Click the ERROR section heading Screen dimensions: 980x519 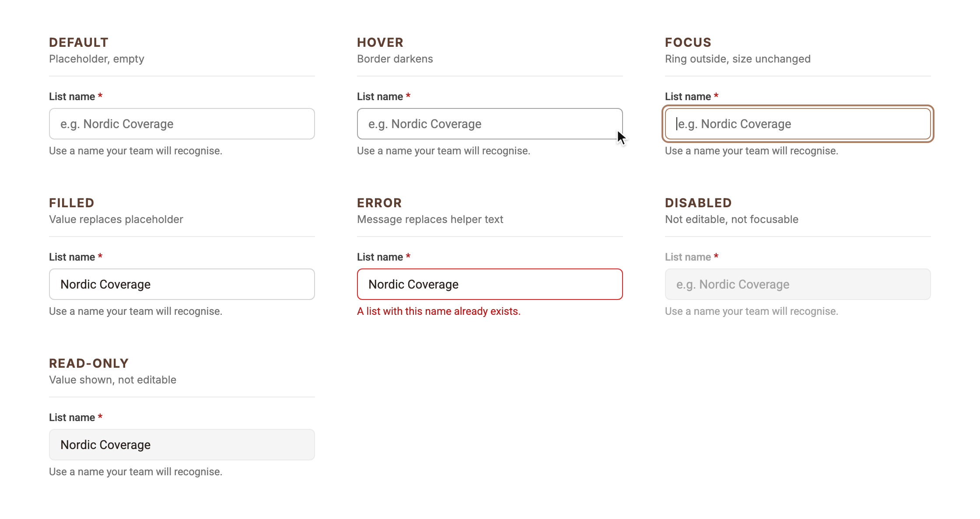(379, 203)
